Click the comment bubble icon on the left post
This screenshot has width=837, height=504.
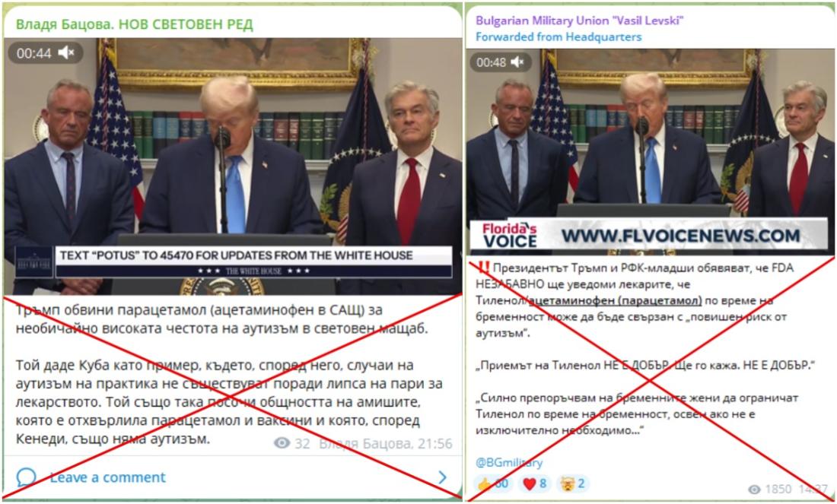[26, 477]
